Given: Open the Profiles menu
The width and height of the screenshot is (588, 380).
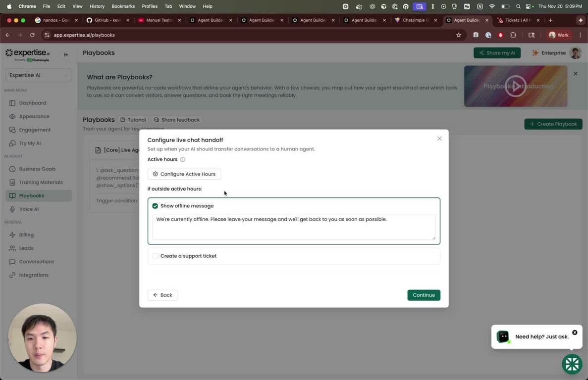Looking at the screenshot, I should point(150,6).
